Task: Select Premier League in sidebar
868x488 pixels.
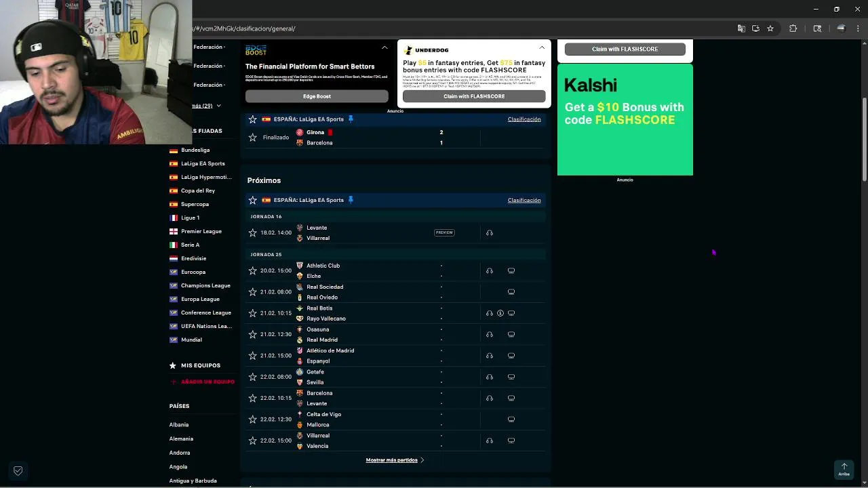Action: pyautogui.click(x=201, y=231)
